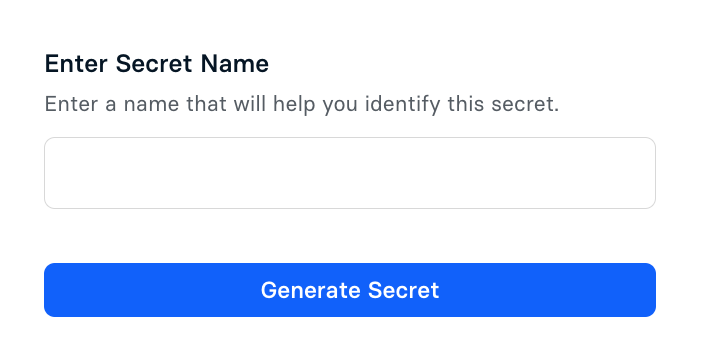This screenshot has width=704, height=364.
Task: Click the 'Generate' word on the blue button
Action: coord(310,290)
